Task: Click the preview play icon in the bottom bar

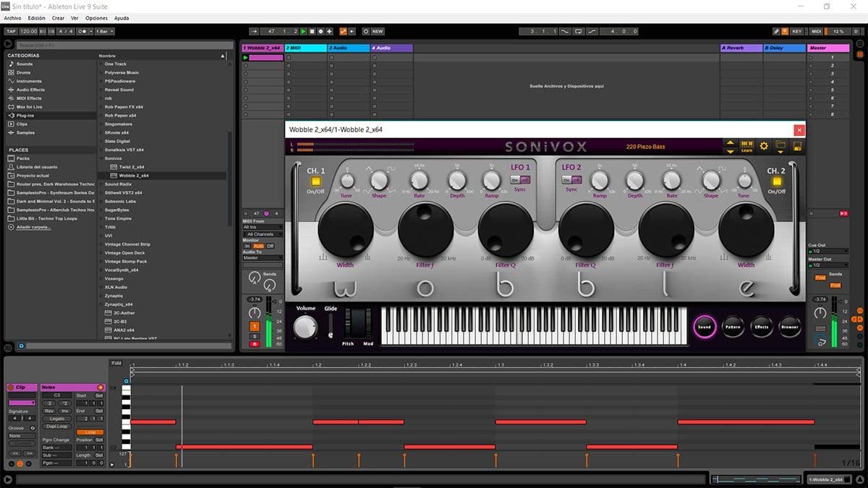Action: coord(8,479)
